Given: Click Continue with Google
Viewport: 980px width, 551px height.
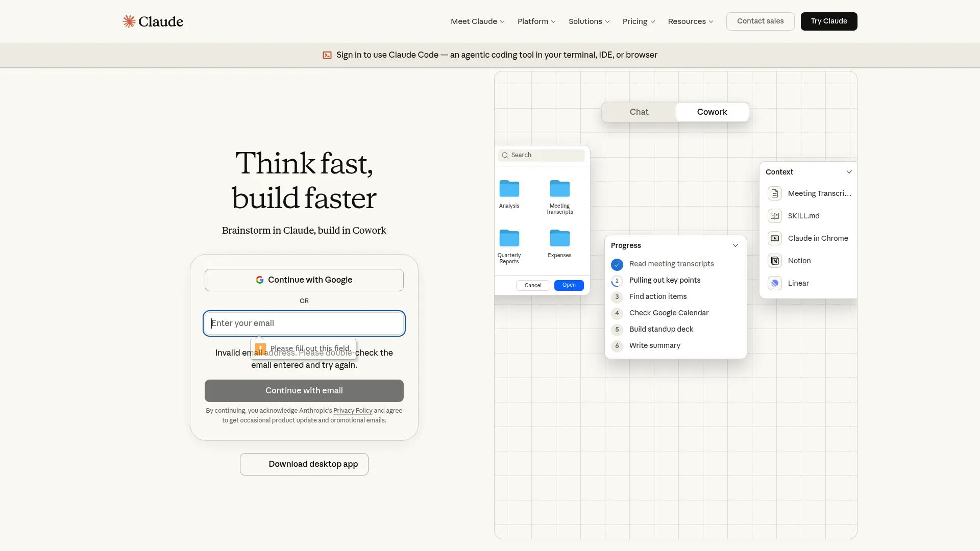Looking at the screenshot, I should click(x=304, y=280).
